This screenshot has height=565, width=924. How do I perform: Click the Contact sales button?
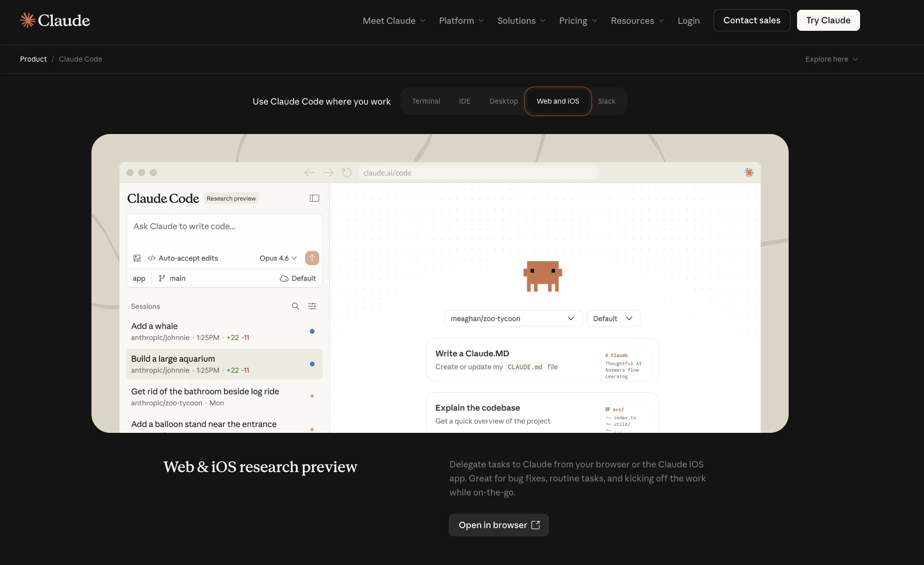coord(752,21)
